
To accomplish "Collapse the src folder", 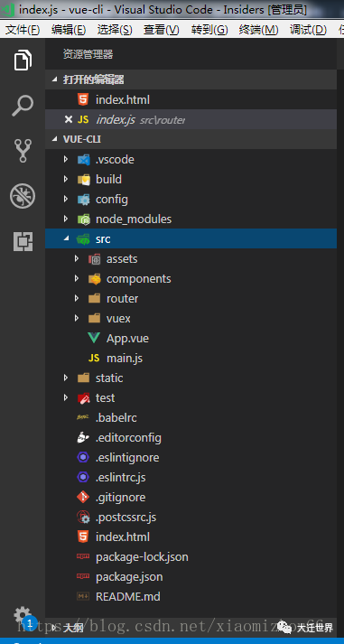I will coord(66,238).
